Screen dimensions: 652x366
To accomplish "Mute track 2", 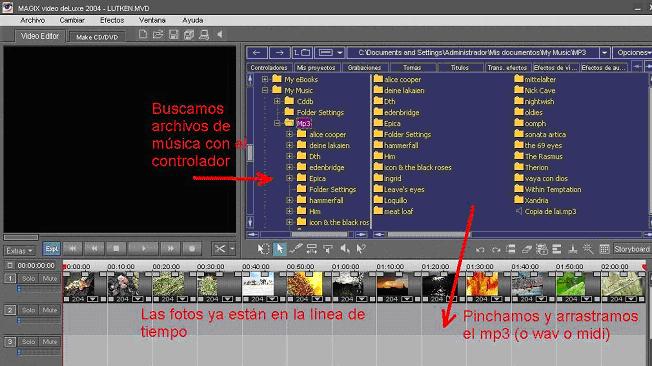I will coord(49,310).
